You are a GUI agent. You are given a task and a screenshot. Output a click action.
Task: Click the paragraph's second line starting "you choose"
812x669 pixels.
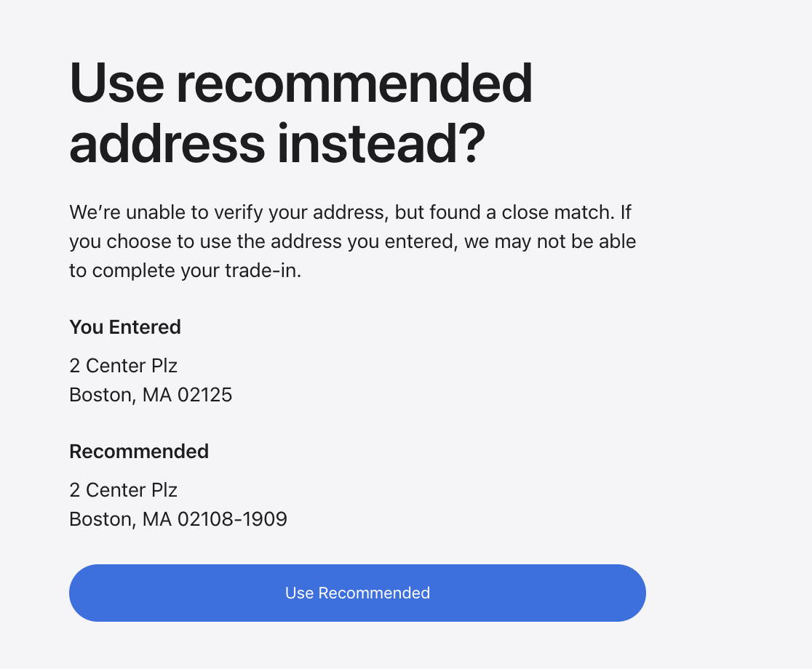pos(352,241)
